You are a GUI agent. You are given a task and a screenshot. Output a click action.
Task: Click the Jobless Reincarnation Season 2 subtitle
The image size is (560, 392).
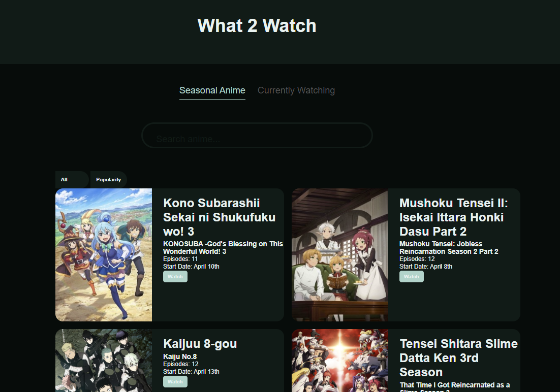coord(448,247)
